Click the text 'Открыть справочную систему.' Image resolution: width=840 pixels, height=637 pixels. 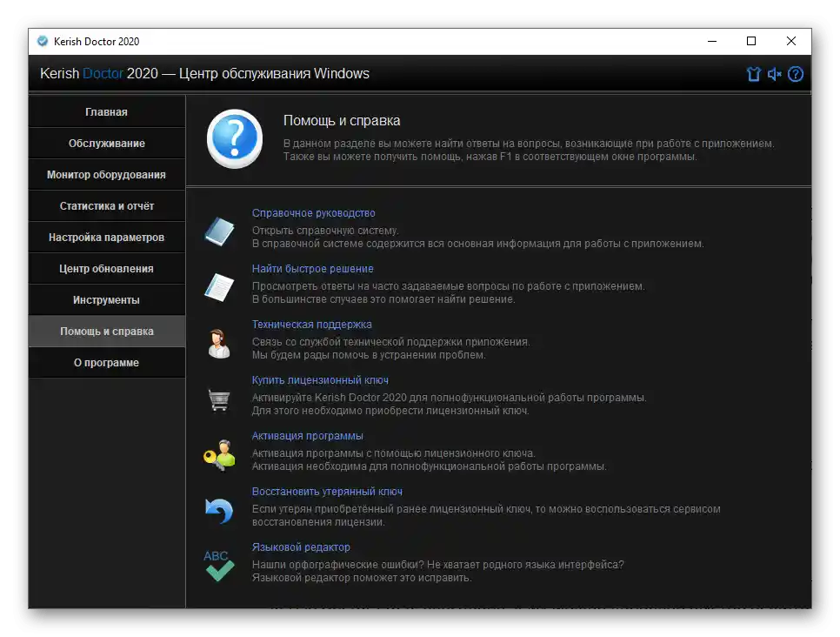[x=325, y=231]
